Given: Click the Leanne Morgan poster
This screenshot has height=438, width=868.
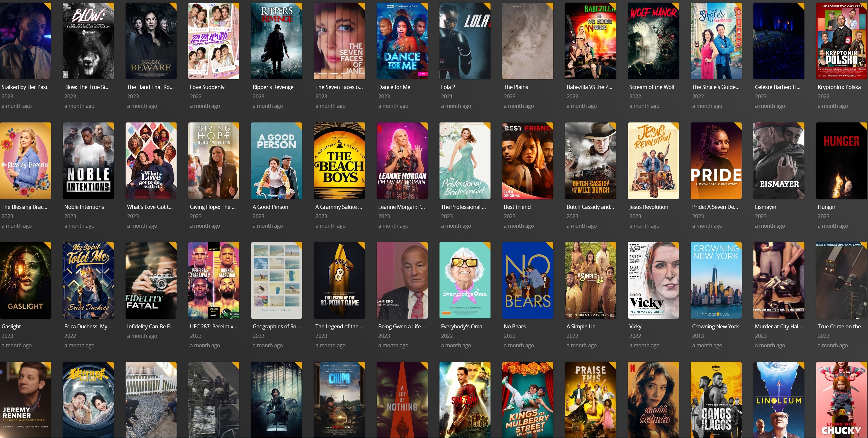Looking at the screenshot, I should (402, 161).
